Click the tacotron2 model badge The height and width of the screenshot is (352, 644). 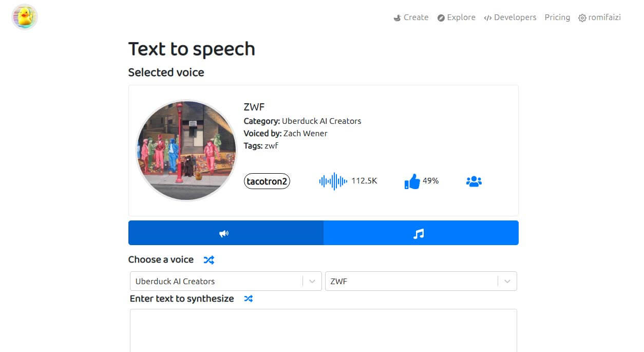267,181
